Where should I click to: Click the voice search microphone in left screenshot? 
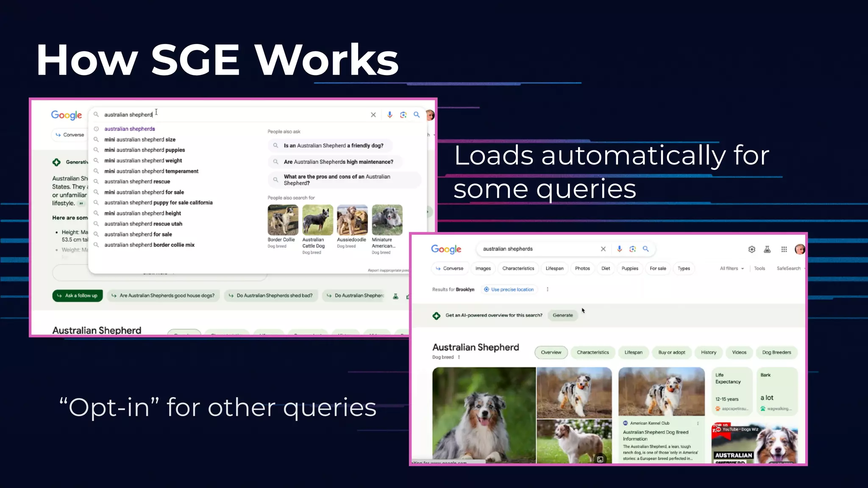(x=389, y=115)
